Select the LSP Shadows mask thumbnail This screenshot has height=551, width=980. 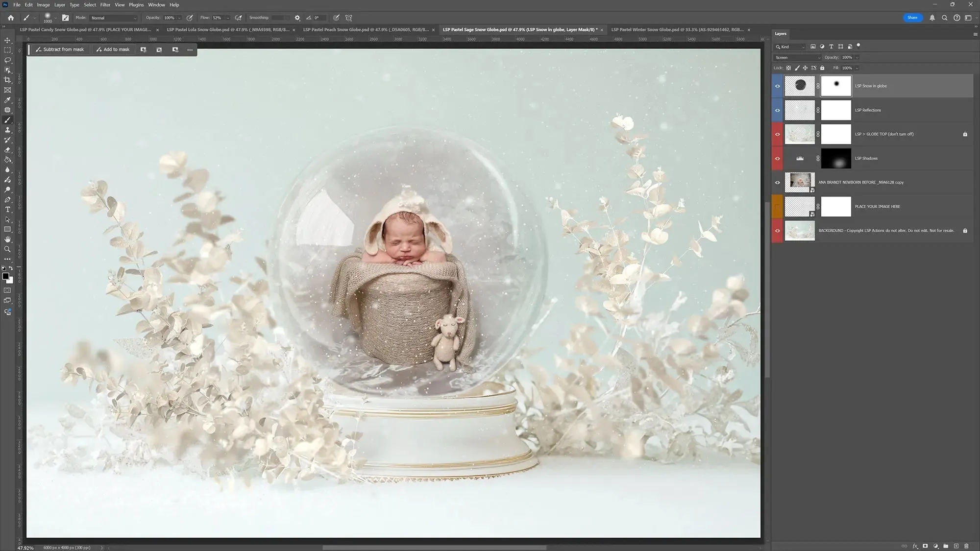point(836,158)
